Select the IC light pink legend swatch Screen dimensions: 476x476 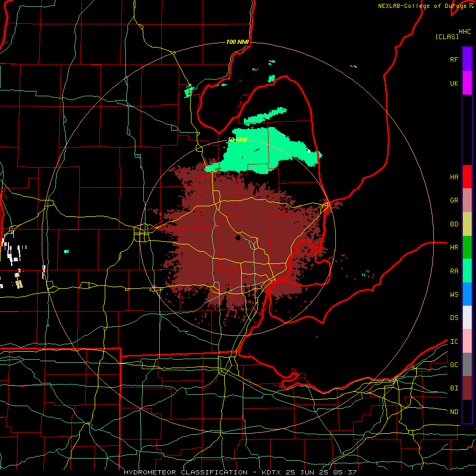[467, 341]
